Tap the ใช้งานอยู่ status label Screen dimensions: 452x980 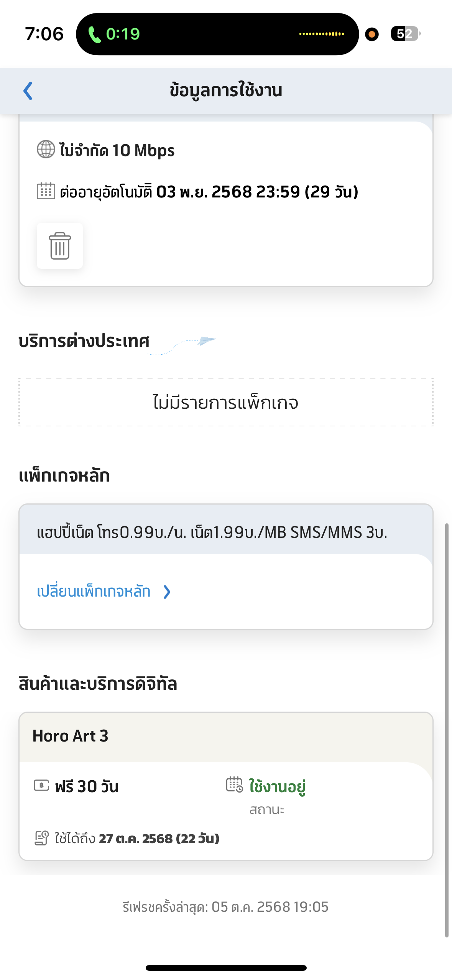pyautogui.click(x=277, y=786)
